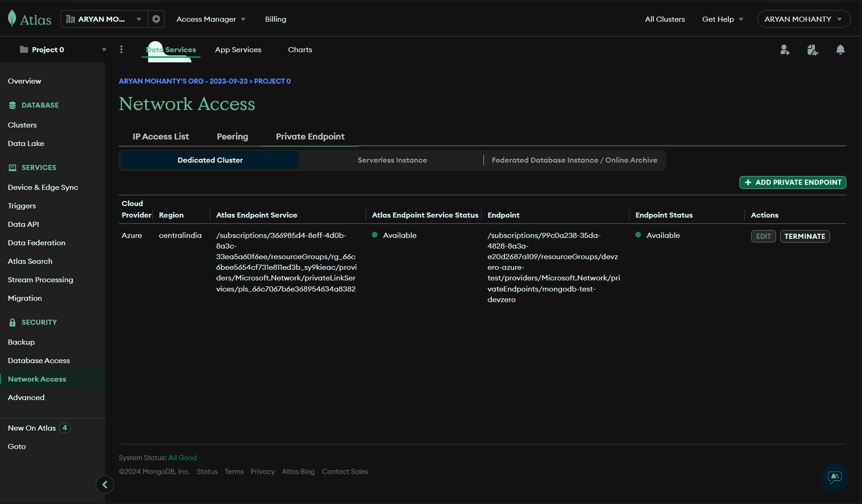
Task: Open All Clusters view
Action: (x=665, y=19)
